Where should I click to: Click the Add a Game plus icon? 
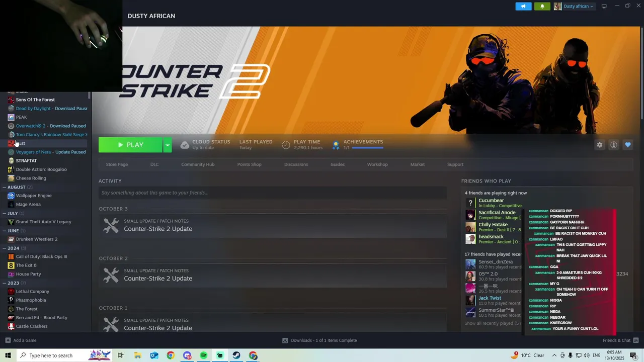point(8,340)
